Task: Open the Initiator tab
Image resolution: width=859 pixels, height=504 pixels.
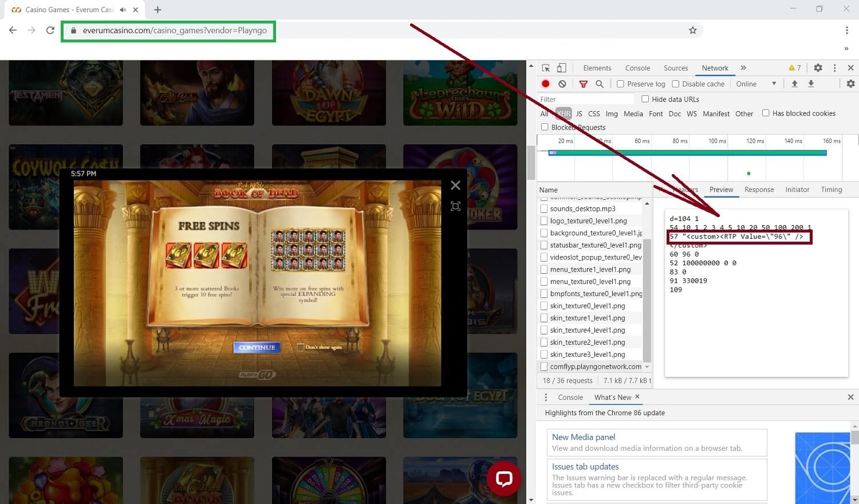Action: coord(797,190)
